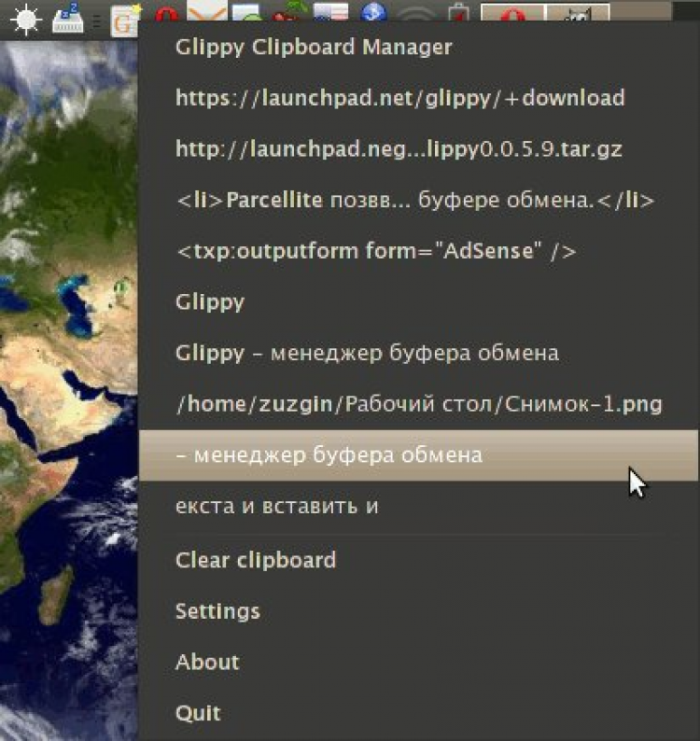Select the Parcellite <li> clipboard entry

[x=414, y=200]
